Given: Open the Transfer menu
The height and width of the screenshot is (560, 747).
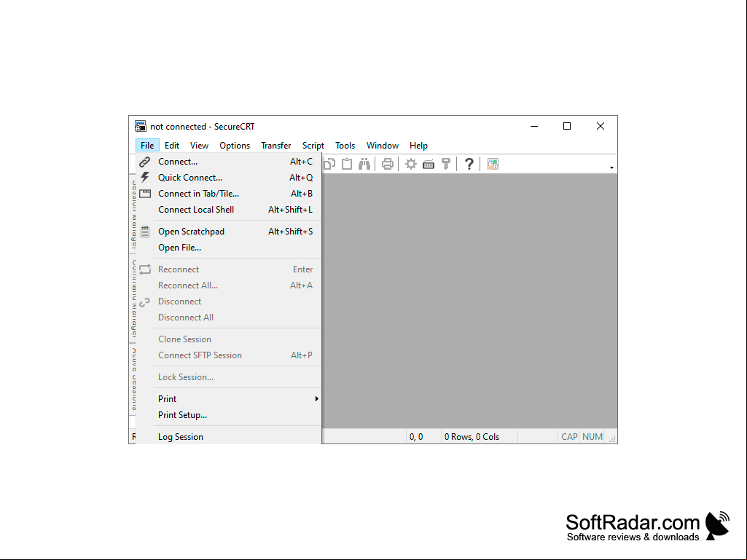Looking at the screenshot, I should click(275, 146).
